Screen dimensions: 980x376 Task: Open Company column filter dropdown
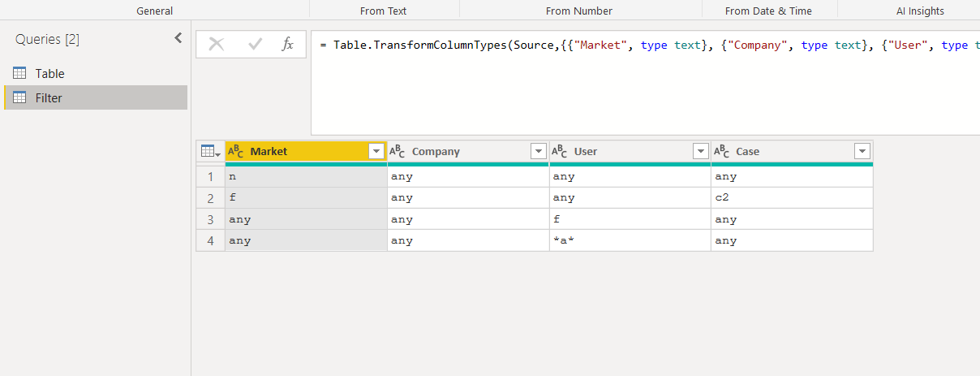(538, 151)
